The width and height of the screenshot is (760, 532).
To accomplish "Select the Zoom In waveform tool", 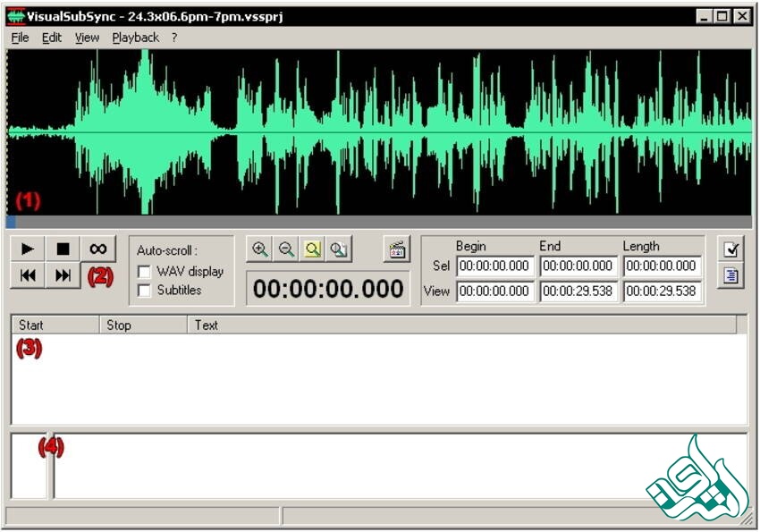I will pos(261,249).
